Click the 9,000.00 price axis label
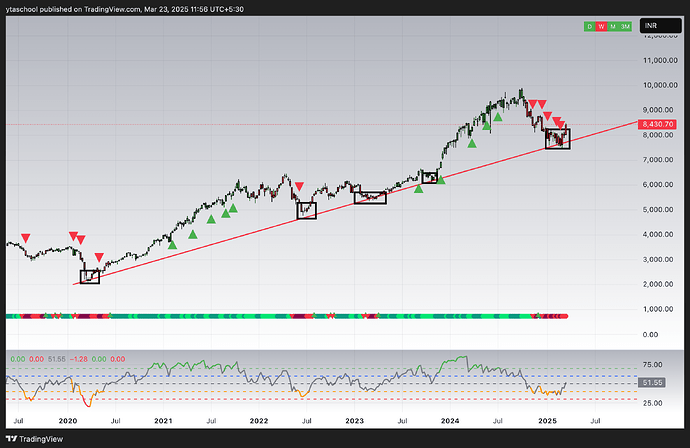The width and height of the screenshot is (690, 448). point(658,110)
